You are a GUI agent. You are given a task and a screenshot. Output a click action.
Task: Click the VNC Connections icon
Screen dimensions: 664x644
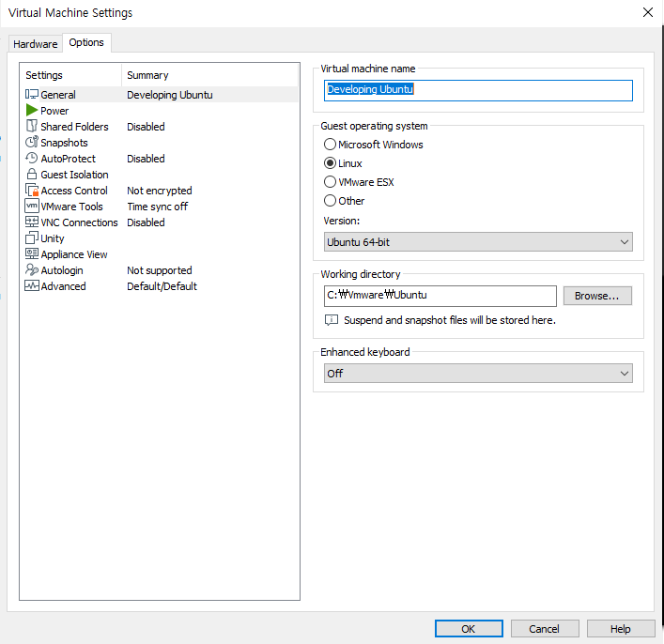32,222
